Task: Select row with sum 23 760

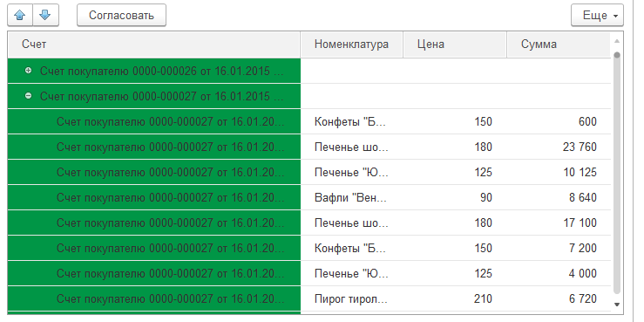Action: (308, 147)
